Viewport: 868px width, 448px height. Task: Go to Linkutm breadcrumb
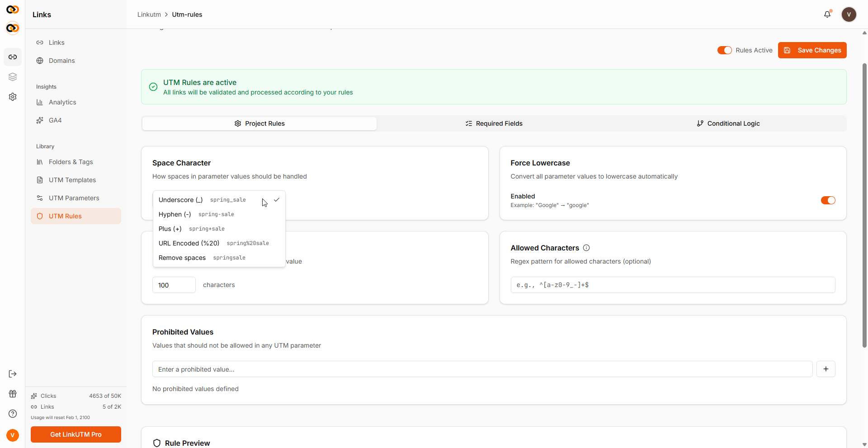(149, 14)
